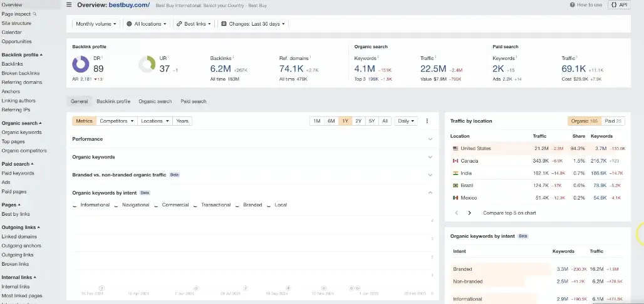Collapse the Backlink profile sidebar group

(x=22, y=54)
